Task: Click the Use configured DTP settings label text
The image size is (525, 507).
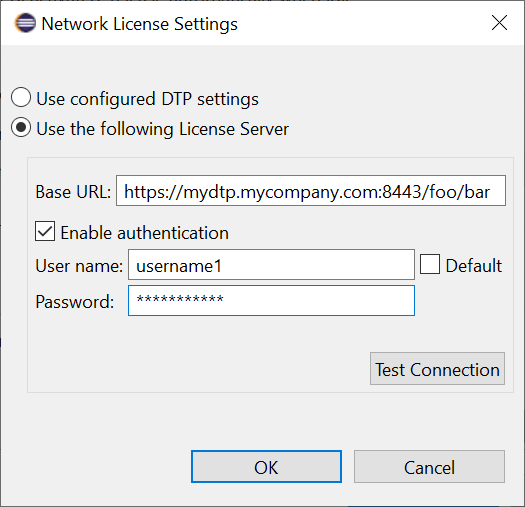Action: pos(147,99)
